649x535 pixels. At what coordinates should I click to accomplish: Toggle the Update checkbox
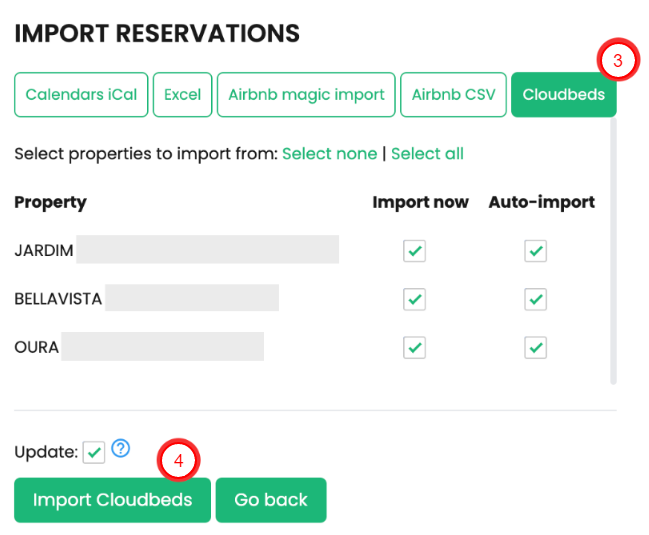[x=94, y=453]
